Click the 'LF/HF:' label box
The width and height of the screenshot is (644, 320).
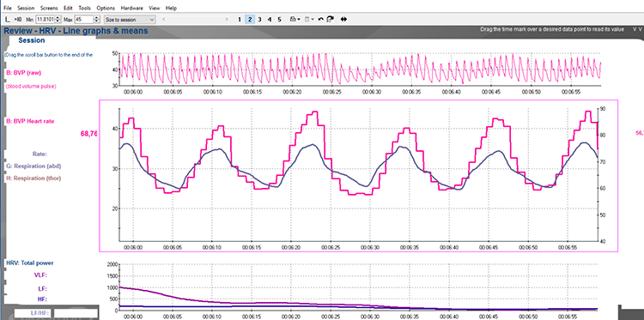[33, 313]
